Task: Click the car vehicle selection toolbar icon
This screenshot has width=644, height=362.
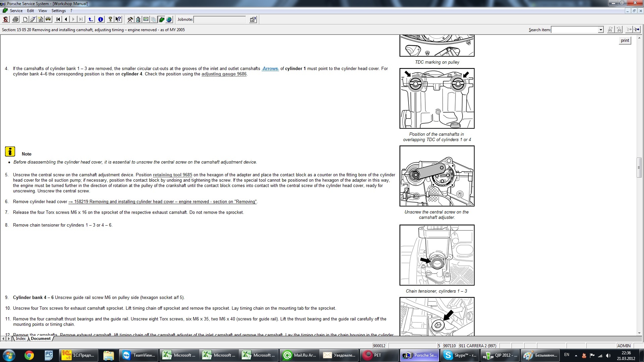Action: coord(48,19)
